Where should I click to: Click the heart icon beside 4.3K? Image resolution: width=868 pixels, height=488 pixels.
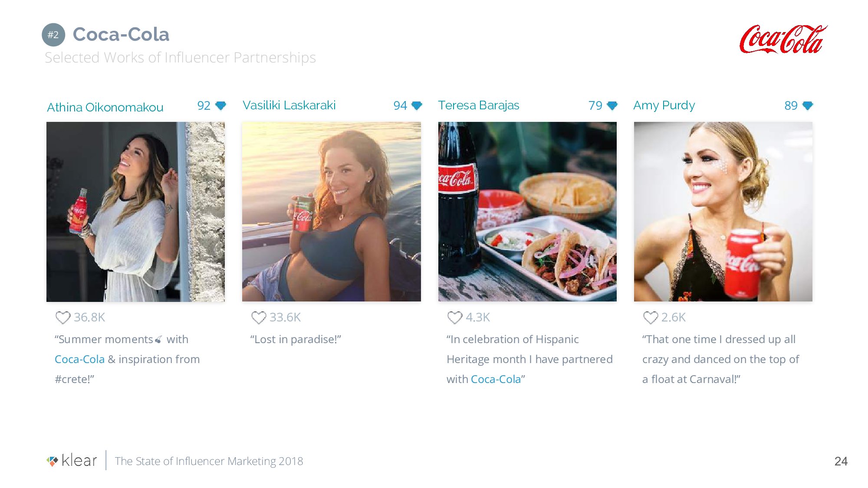tap(455, 318)
